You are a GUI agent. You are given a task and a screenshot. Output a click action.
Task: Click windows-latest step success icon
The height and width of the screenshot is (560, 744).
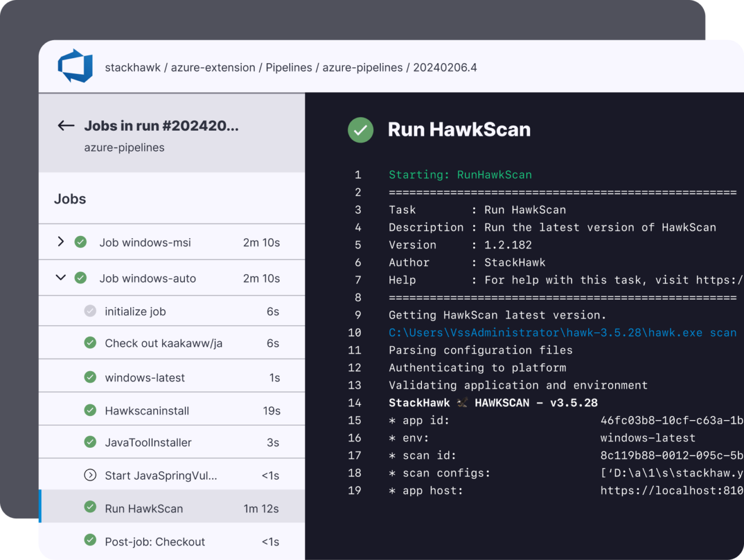click(90, 377)
